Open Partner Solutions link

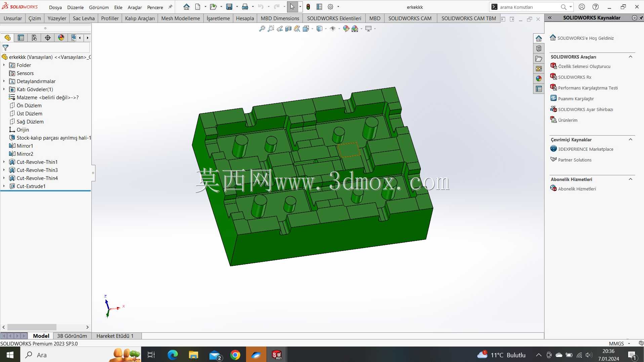click(x=575, y=160)
